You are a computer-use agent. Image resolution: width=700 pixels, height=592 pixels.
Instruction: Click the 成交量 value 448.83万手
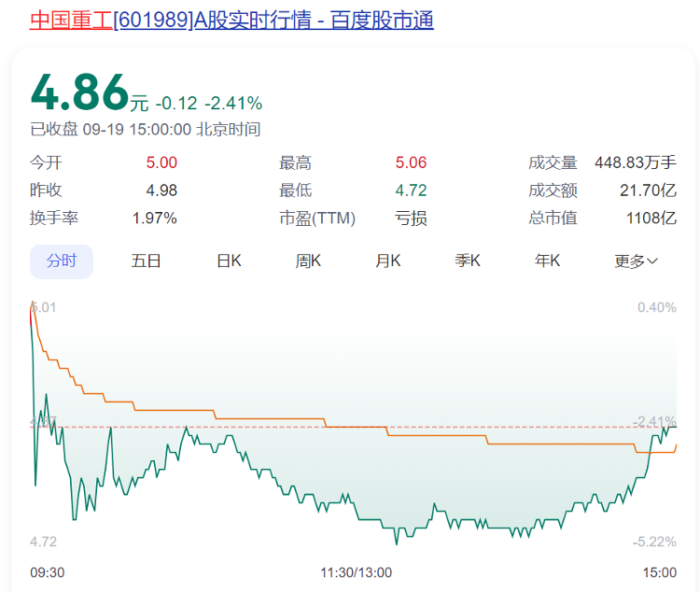click(636, 162)
